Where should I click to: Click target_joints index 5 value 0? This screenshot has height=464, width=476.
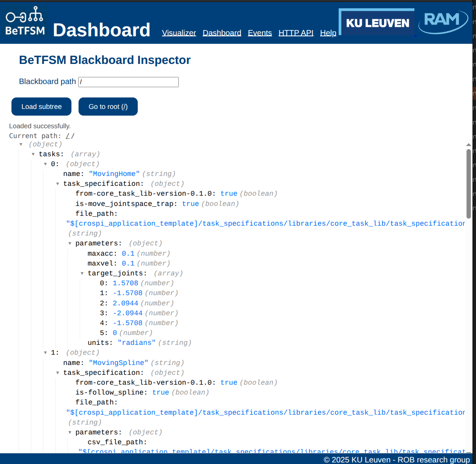click(x=115, y=333)
